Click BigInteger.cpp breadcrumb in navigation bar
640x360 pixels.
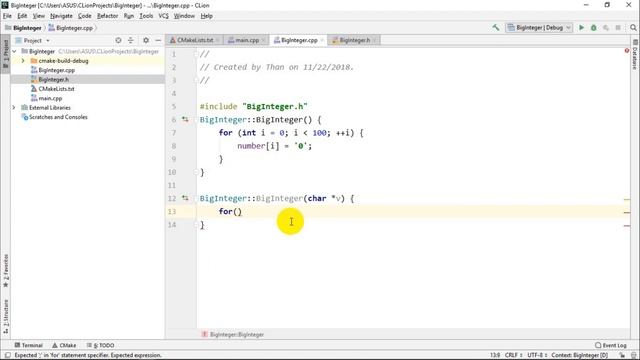click(71, 28)
